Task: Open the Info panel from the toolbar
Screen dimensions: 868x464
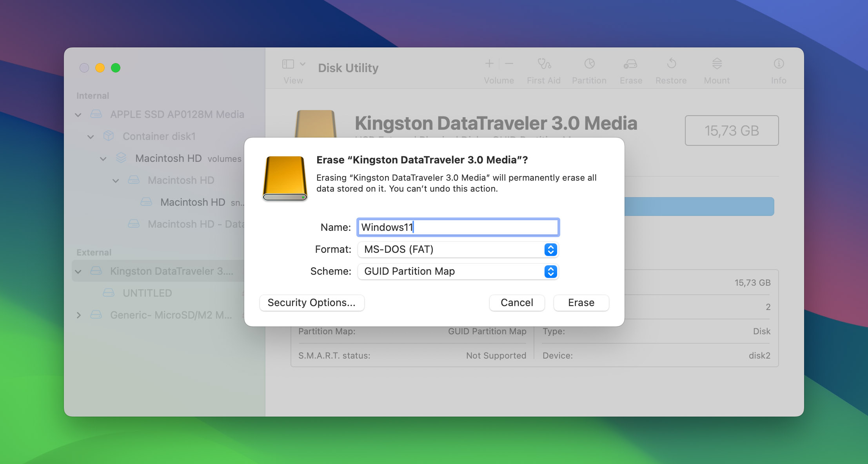Action: click(x=778, y=64)
